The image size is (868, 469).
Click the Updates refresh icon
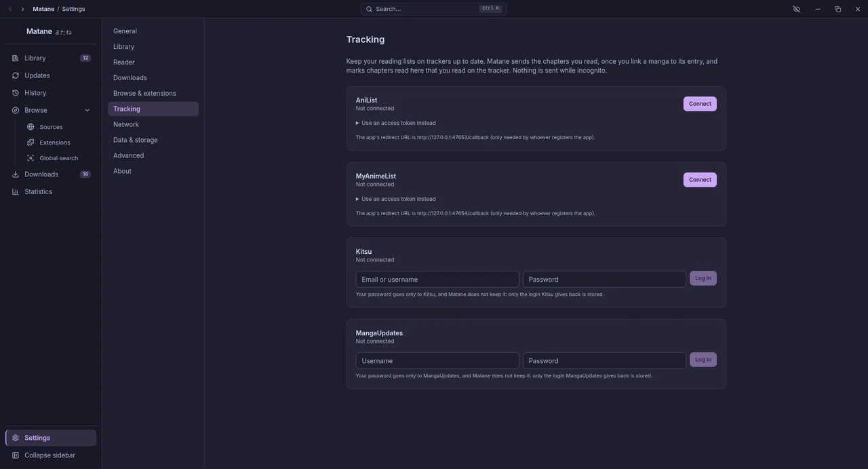(16, 75)
